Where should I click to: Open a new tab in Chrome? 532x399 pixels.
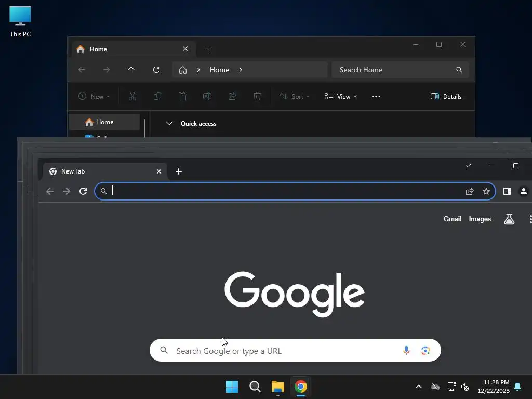[x=179, y=171]
